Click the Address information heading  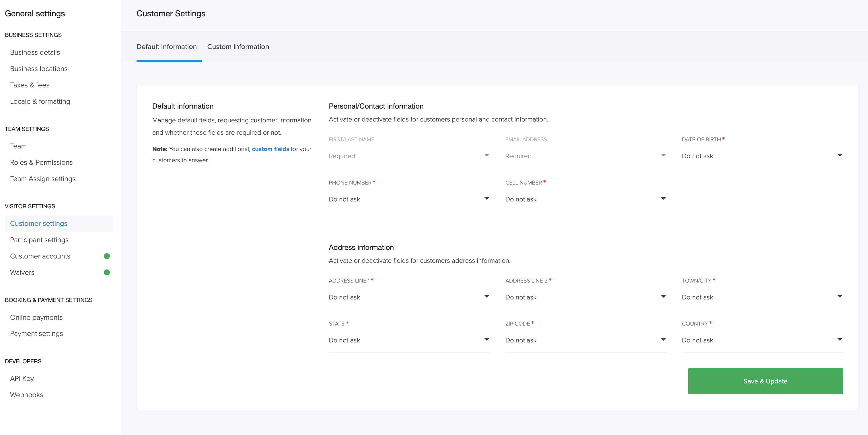click(361, 248)
